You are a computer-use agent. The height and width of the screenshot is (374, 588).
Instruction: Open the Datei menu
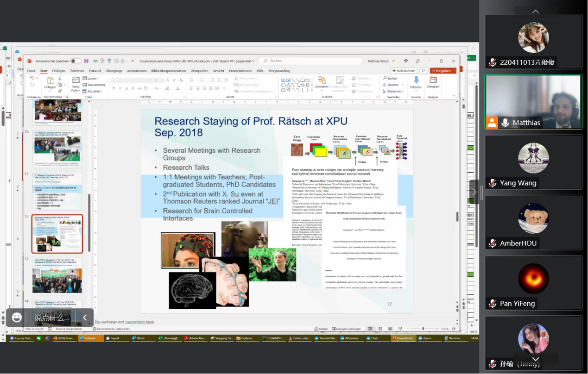pos(31,71)
